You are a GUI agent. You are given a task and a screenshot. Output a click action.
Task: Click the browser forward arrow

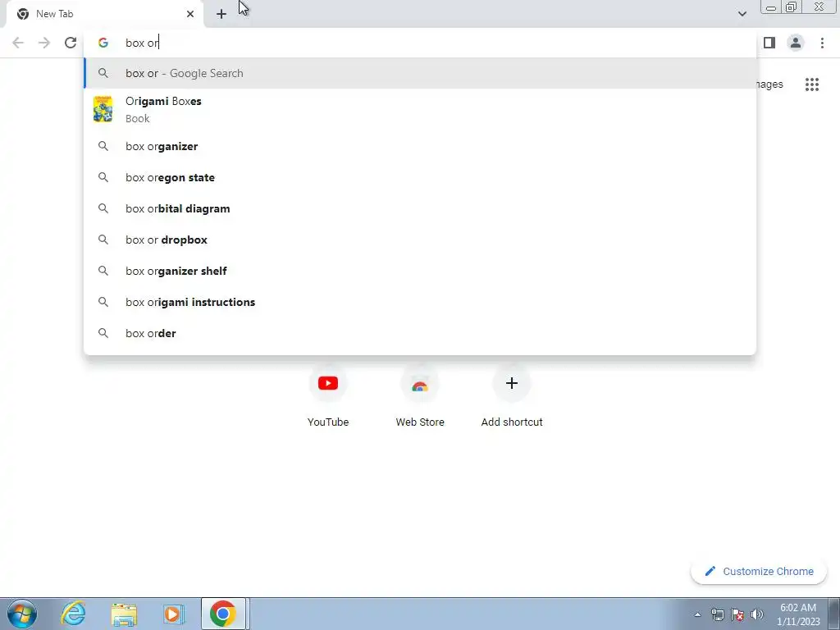click(x=44, y=43)
